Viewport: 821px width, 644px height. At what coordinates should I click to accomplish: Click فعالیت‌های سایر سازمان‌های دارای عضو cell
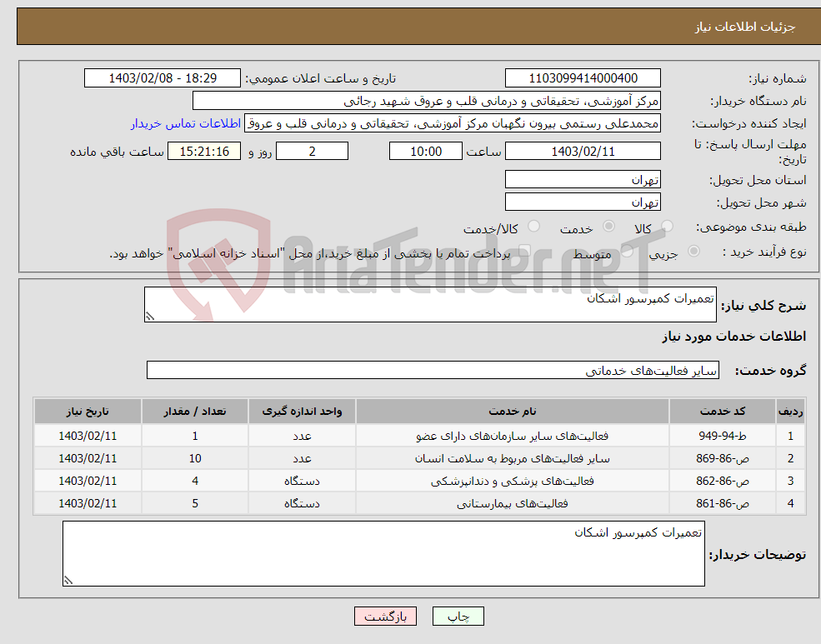click(x=512, y=436)
